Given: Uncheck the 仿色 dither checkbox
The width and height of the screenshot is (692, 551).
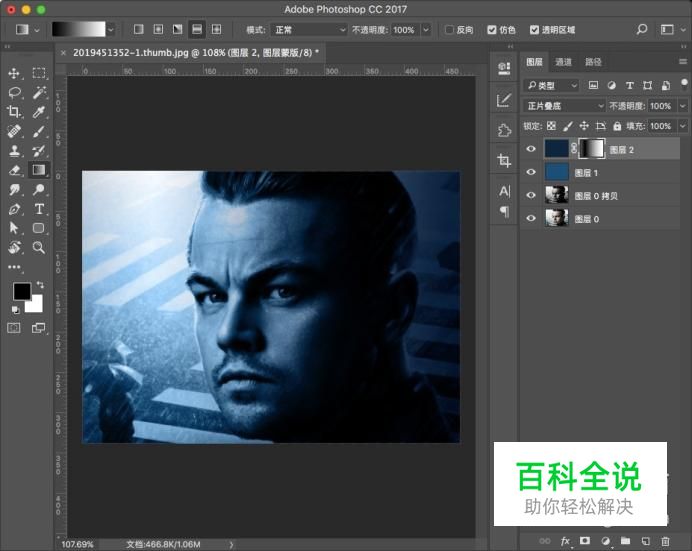Looking at the screenshot, I should pyautogui.click(x=492, y=30).
